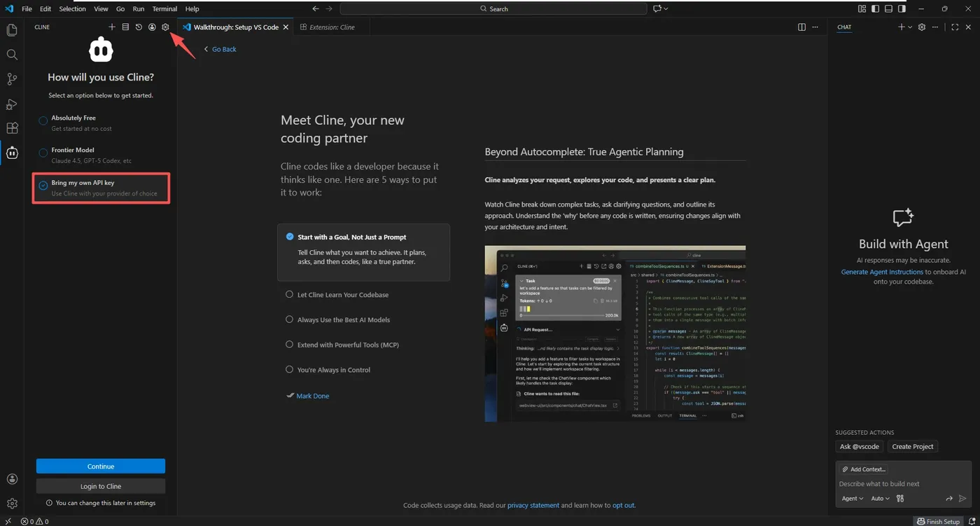The width and height of the screenshot is (980, 526).
Task: Expand new chat dropdown chevron
Action: pyautogui.click(x=910, y=27)
